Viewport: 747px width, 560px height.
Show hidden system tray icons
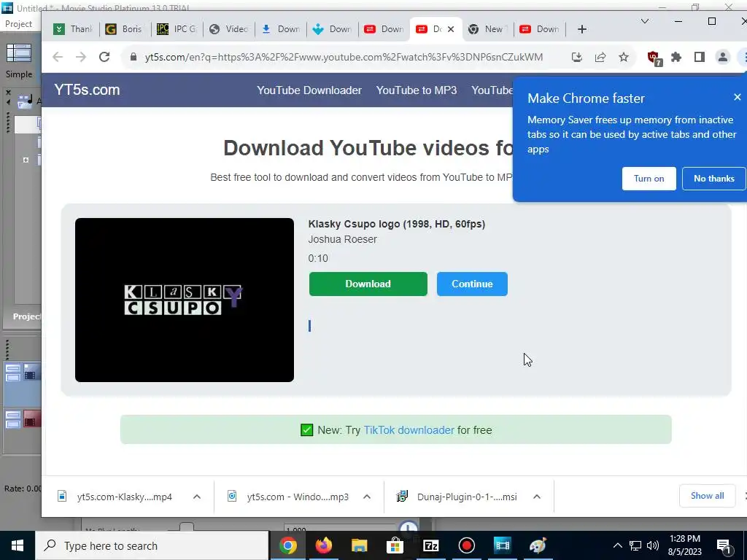click(617, 545)
